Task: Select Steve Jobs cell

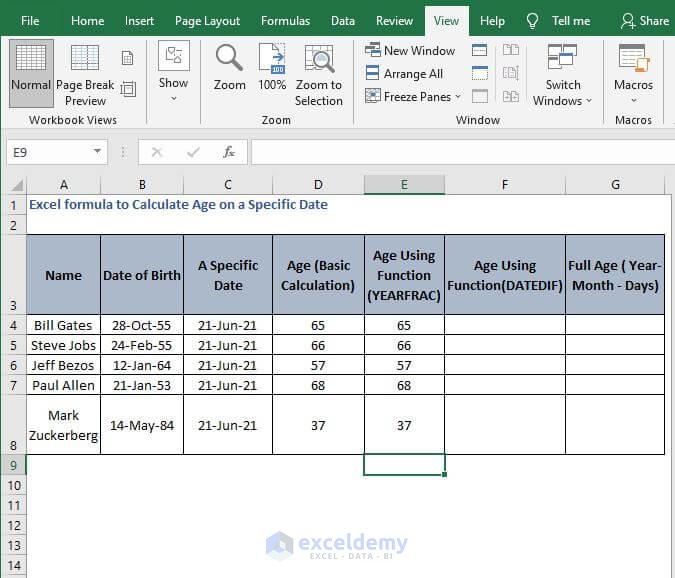Action: 64,345
